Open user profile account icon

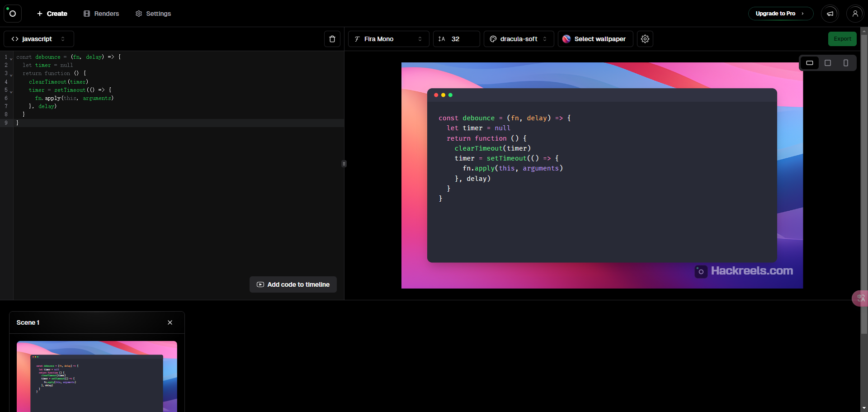click(x=855, y=14)
